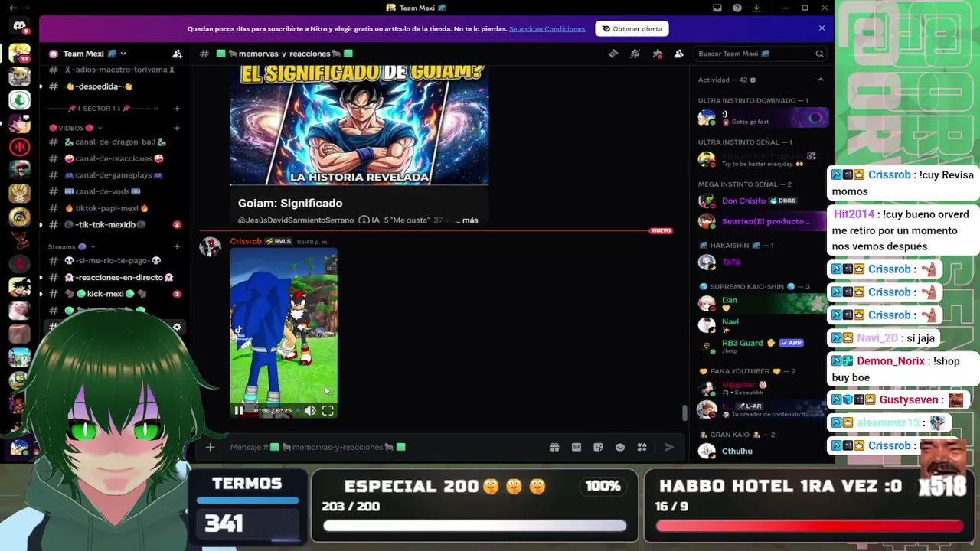Image resolution: width=980 pixels, height=551 pixels.
Task: Click Crissrob's message avatar
Action: (x=211, y=246)
